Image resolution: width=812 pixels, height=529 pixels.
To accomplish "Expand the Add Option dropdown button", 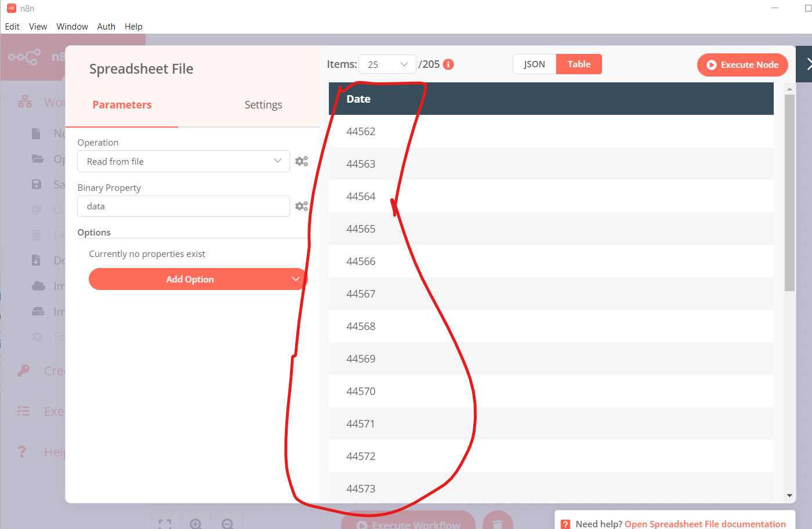I will [x=198, y=279].
